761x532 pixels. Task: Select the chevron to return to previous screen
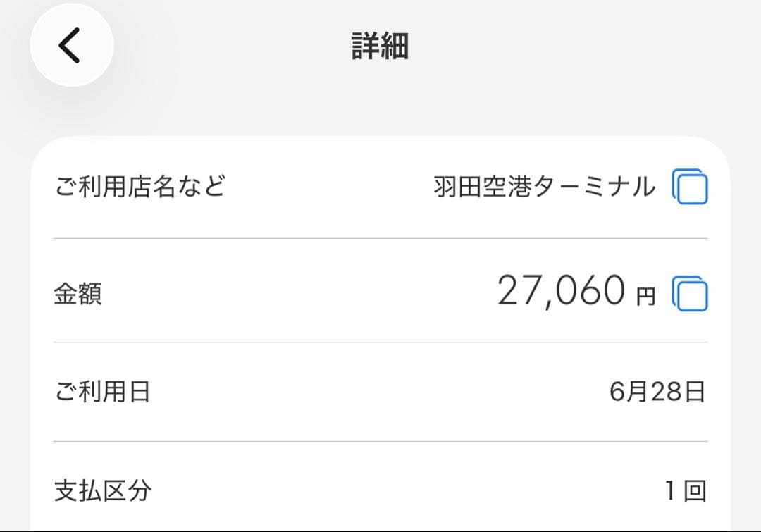70,44
